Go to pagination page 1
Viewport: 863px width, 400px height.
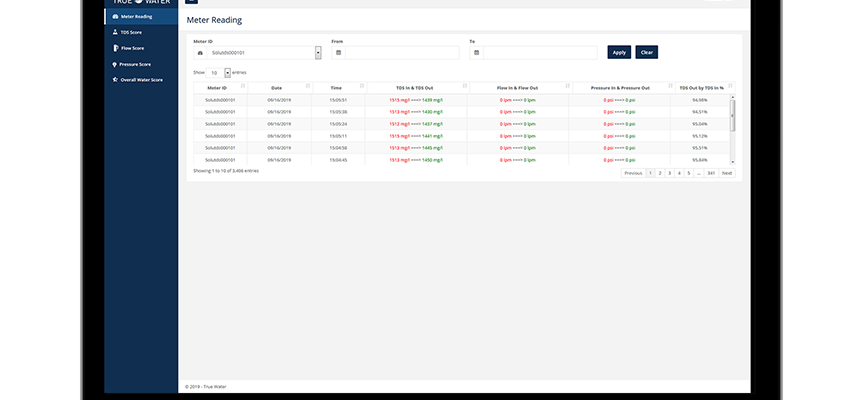point(650,173)
